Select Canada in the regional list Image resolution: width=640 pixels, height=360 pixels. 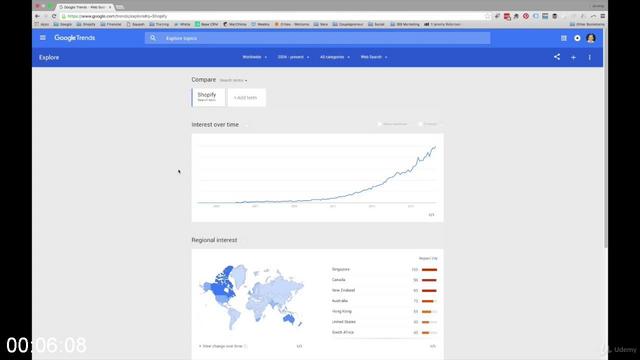tap(339, 280)
